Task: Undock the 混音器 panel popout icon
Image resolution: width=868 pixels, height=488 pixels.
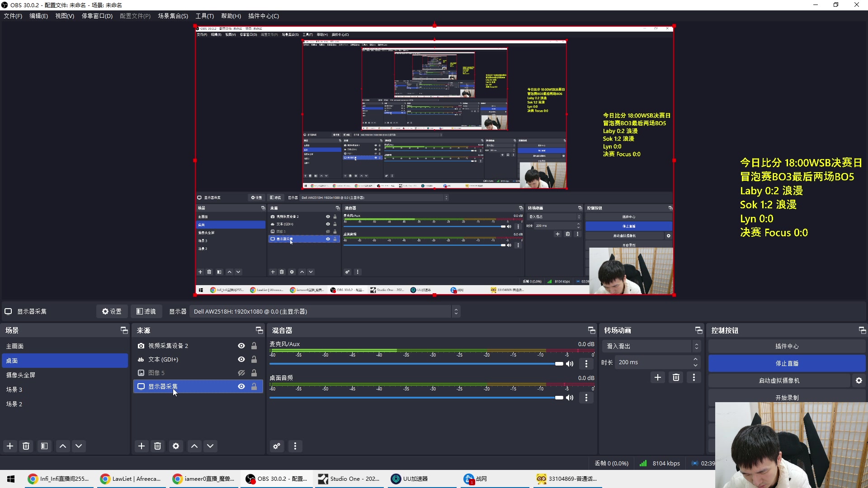Action: pyautogui.click(x=591, y=330)
